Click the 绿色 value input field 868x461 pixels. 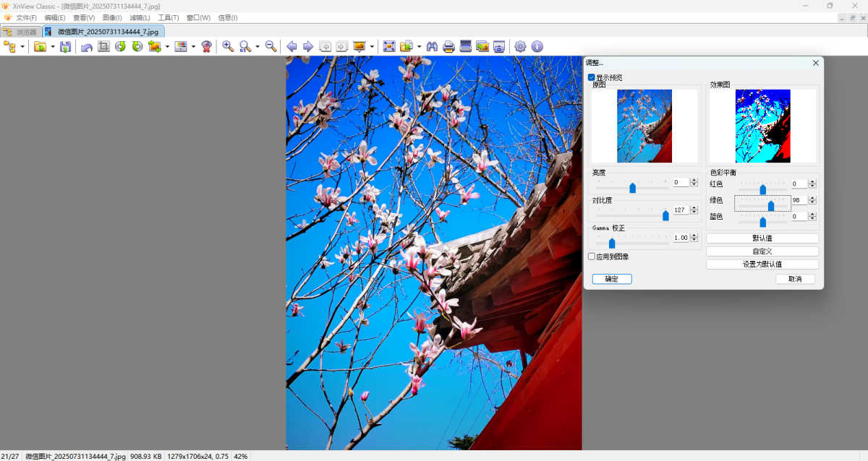coord(799,200)
